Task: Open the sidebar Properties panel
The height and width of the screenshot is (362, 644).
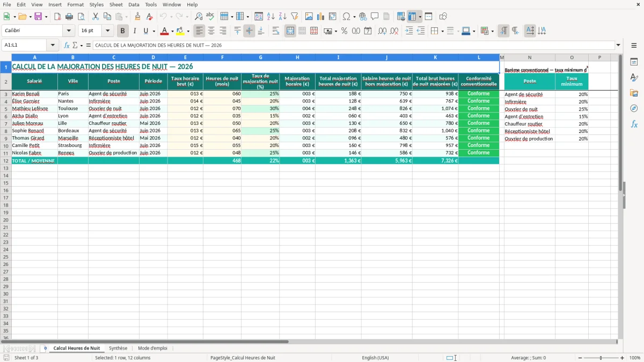Action: pos(634,62)
